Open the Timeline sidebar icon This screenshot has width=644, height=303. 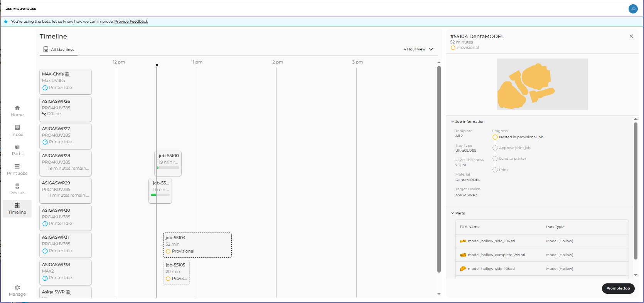[17, 205]
